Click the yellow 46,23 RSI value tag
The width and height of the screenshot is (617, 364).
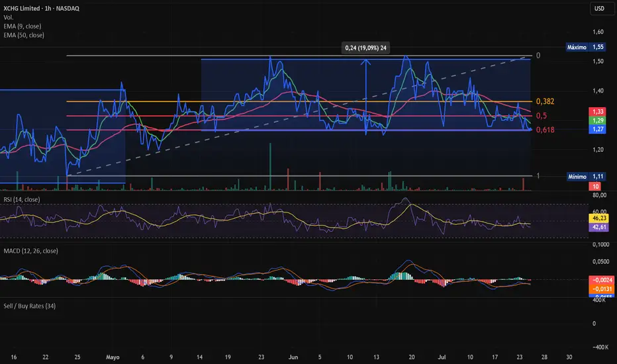tap(599, 218)
